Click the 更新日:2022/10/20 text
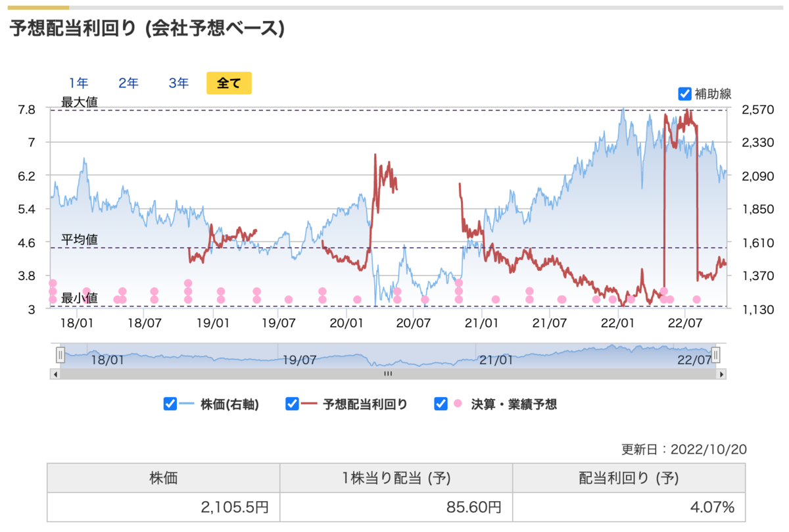 [x=684, y=450]
